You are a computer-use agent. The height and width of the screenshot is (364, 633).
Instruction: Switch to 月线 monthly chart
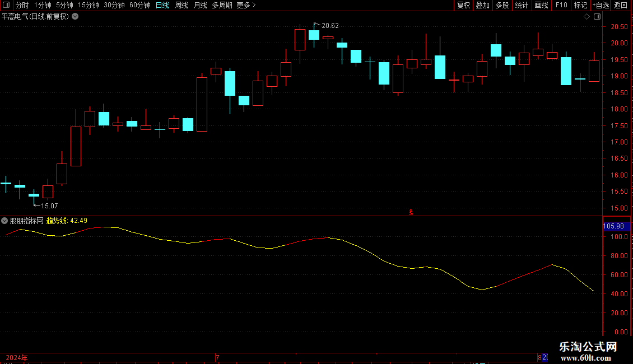200,5
